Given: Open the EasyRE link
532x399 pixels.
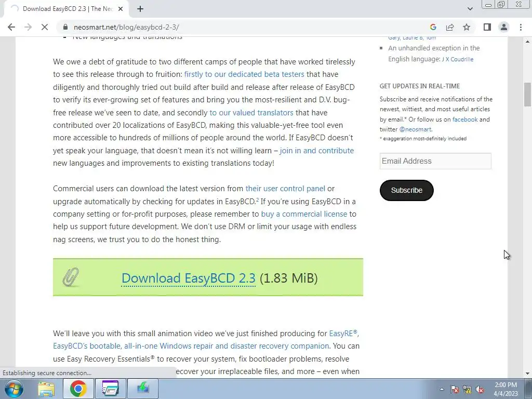Looking at the screenshot, I should (343, 334).
